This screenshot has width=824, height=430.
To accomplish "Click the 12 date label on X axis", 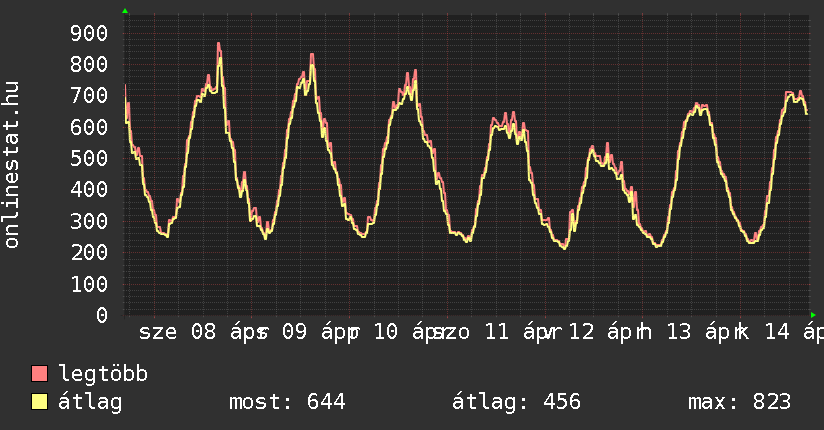I will pyautogui.click(x=582, y=333).
